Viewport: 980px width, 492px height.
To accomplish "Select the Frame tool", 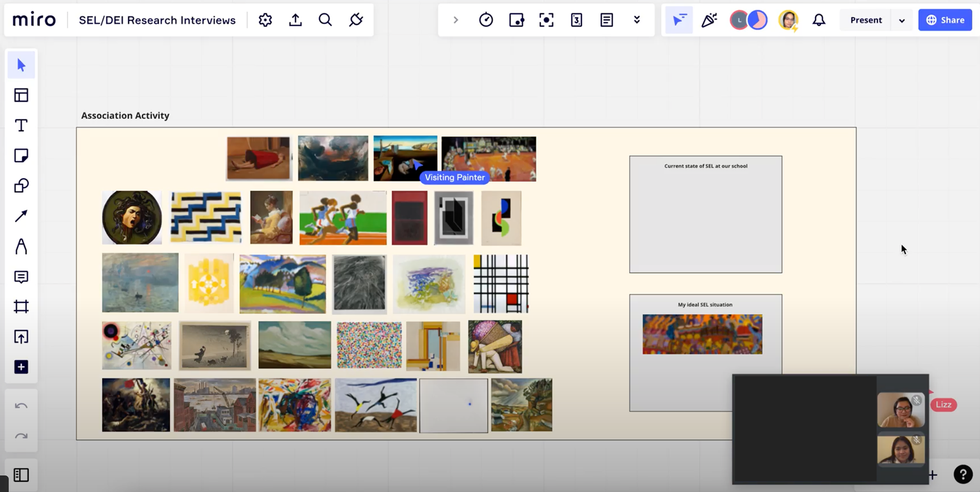I will click(x=21, y=307).
